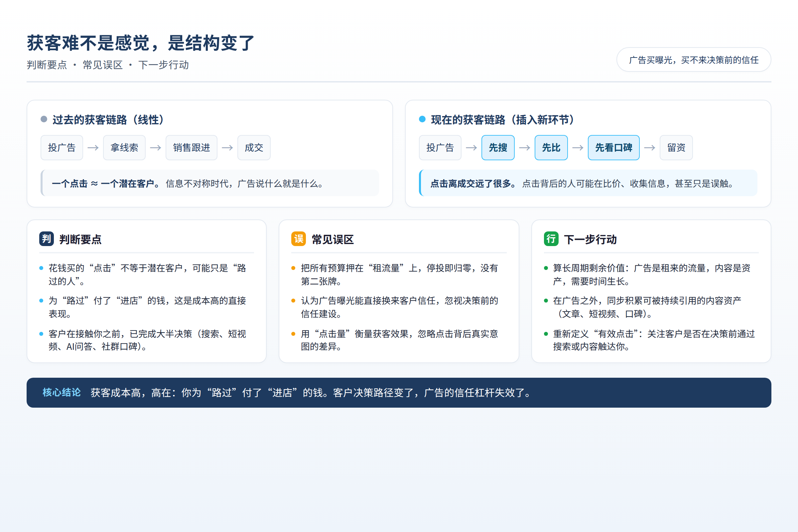
Task: Click the bullet starting 花钱买的“点击”不等于潜在客户
Action: click(147, 275)
